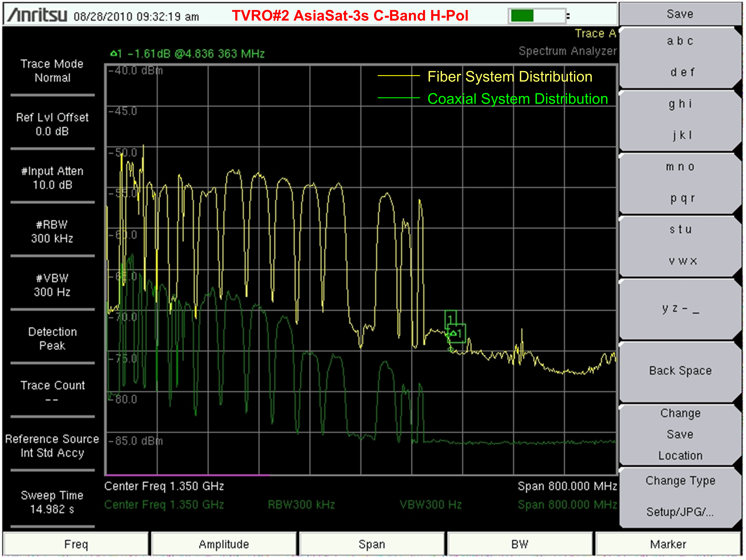This screenshot has width=746, height=560.
Task: Click #Input Atten 10.0 dB
Action: click(52, 178)
